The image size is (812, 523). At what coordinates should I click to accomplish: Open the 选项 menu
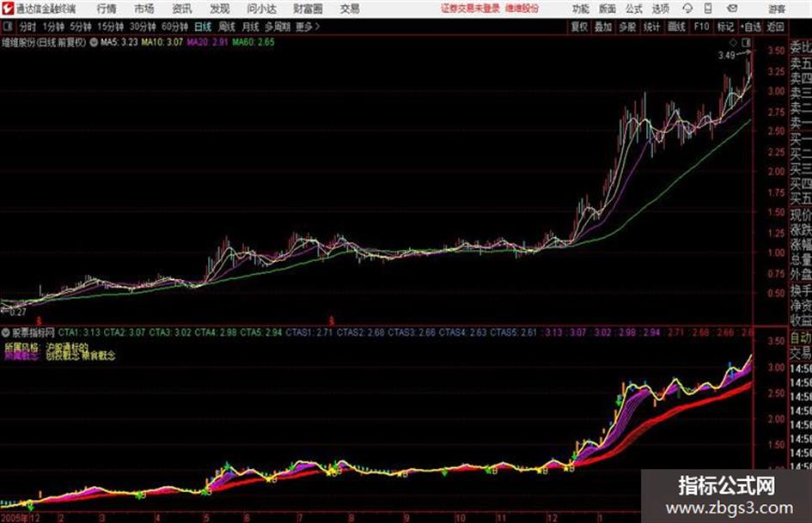[660, 9]
